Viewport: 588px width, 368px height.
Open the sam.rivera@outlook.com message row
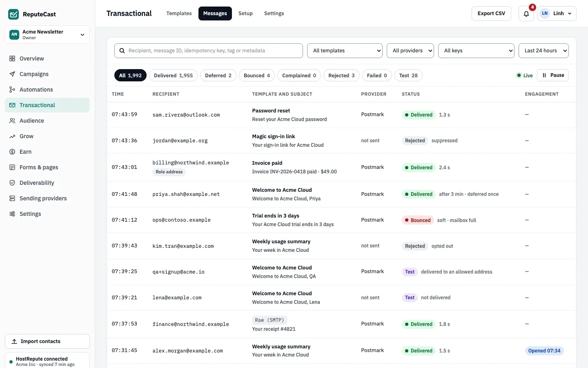(x=341, y=115)
